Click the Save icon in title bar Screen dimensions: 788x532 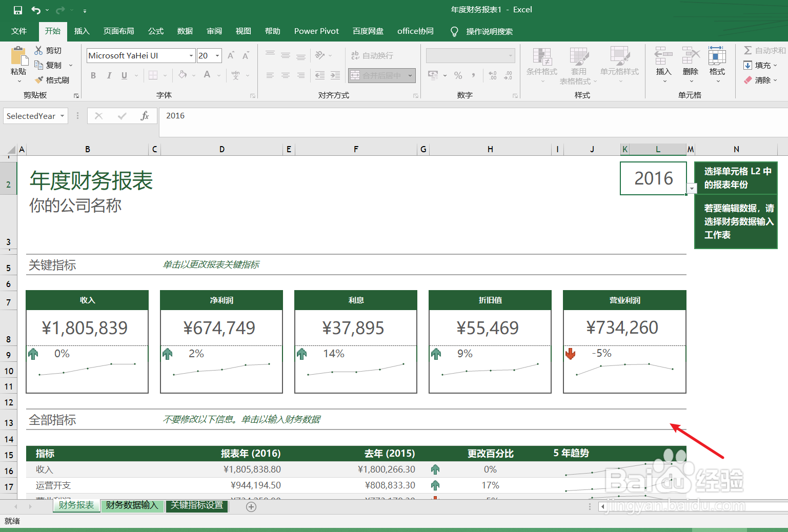(x=18, y=10)
